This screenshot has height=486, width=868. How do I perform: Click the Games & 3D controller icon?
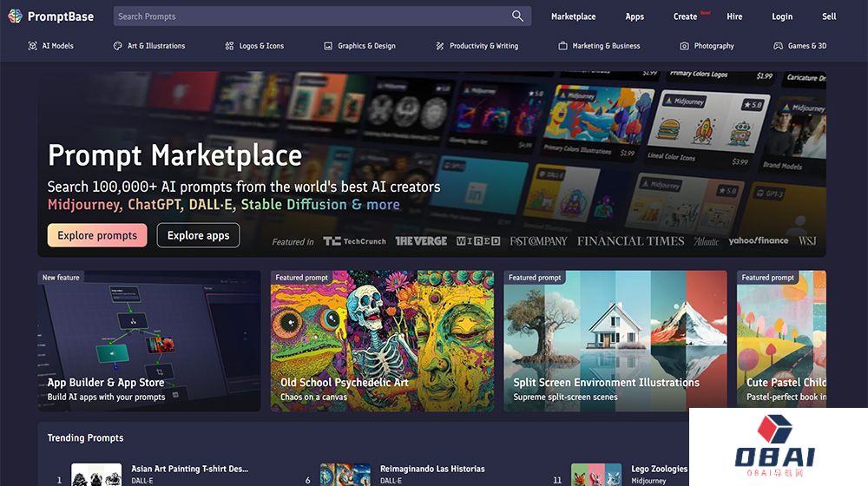(x=779, y=46)
